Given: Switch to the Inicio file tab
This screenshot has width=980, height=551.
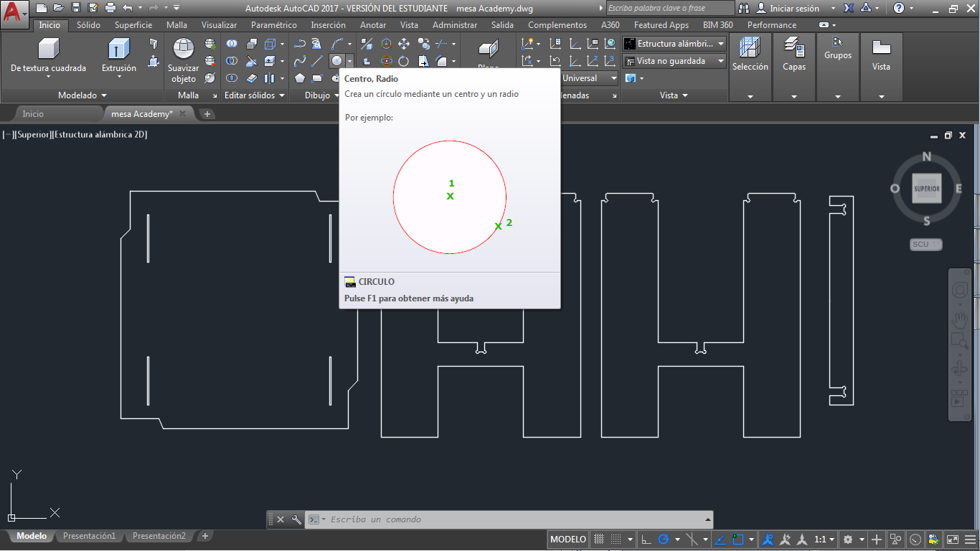Looking at the screenshot, I should pos(33,114).
